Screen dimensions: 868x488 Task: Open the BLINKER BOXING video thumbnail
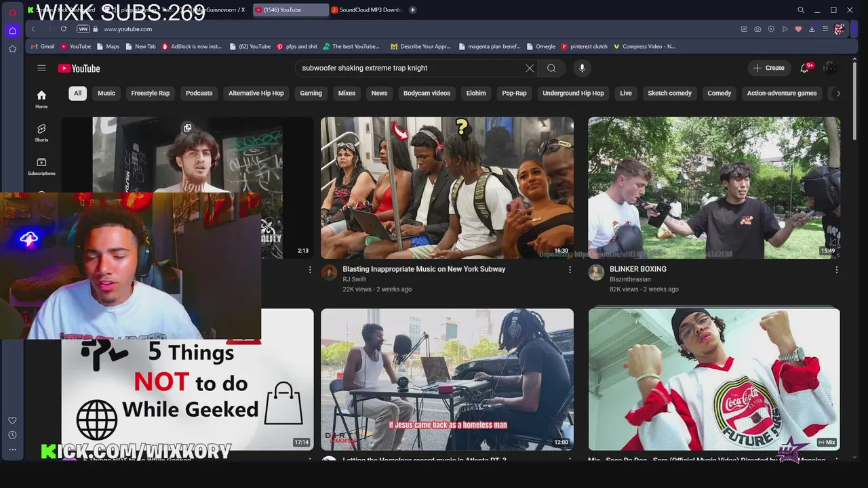(714, 188)
